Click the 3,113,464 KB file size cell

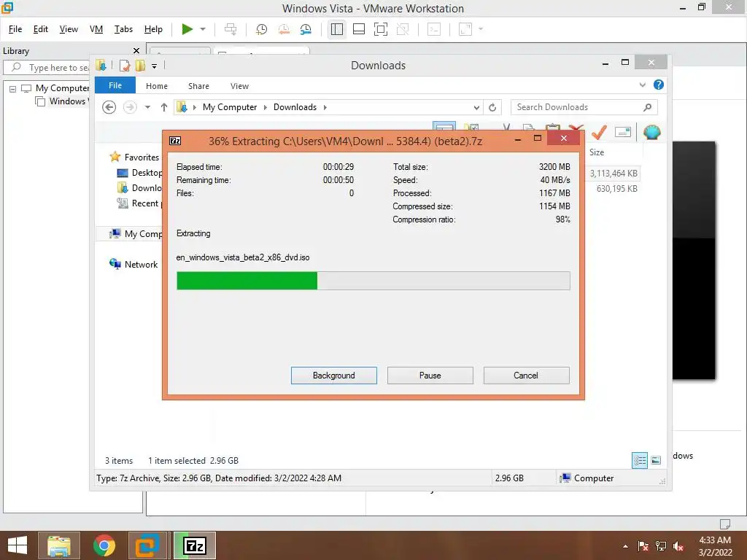pos(614,174)
